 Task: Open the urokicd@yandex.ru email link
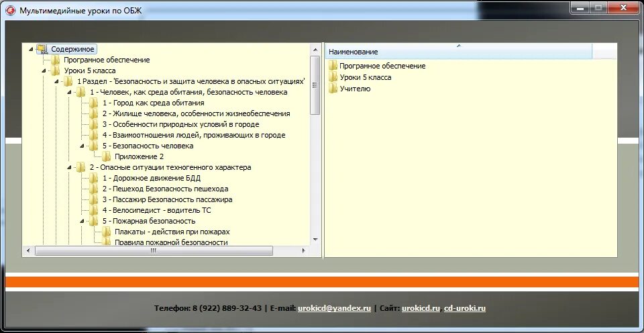pyautogui.click(x=334, y=308)
